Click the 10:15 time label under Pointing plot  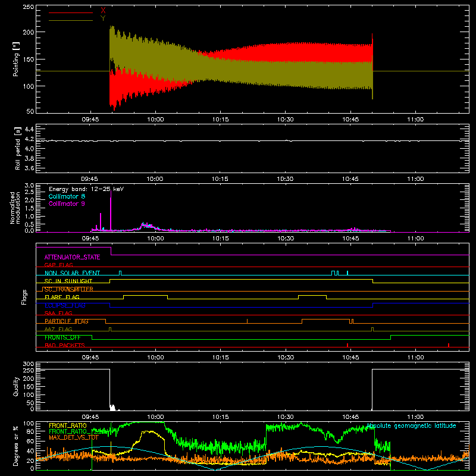[220, 120]
